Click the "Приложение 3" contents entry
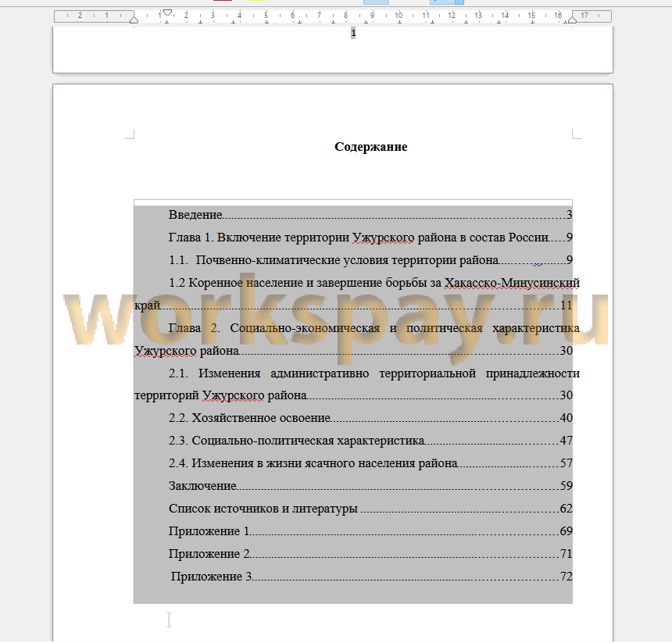 click(x=372, y=577)
